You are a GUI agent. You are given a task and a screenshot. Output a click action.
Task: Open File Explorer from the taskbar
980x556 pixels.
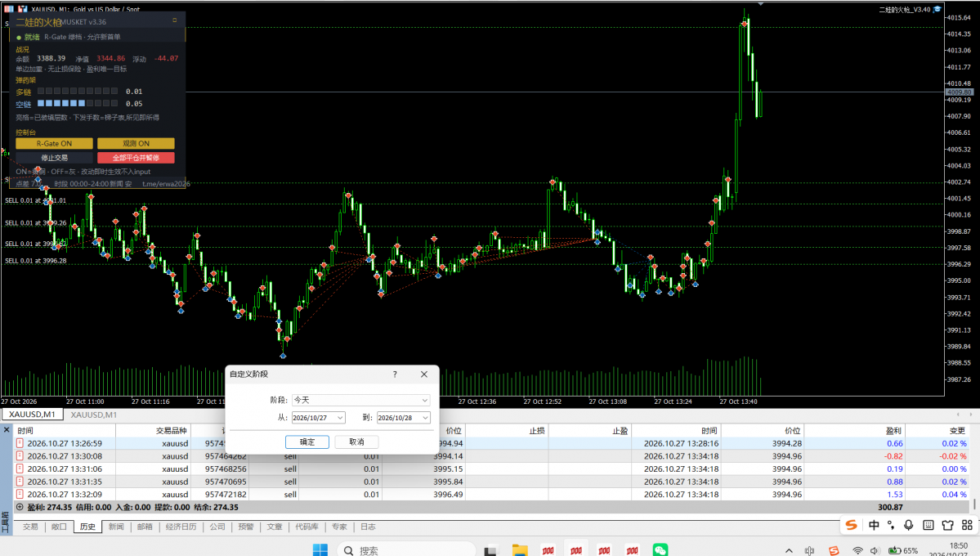click(x=519, y=549)
